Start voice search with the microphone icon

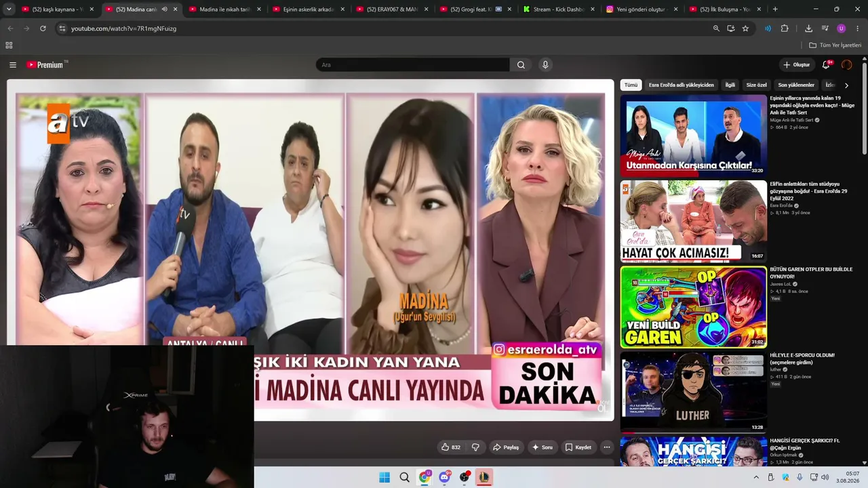[x=545, y=65]
